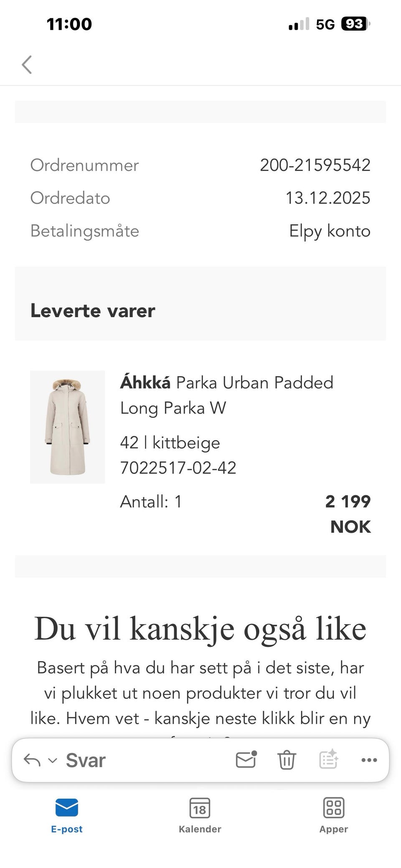This screenshot has width=401, height=868.
Task: Delete the email with trash icon
Action: 287,760
